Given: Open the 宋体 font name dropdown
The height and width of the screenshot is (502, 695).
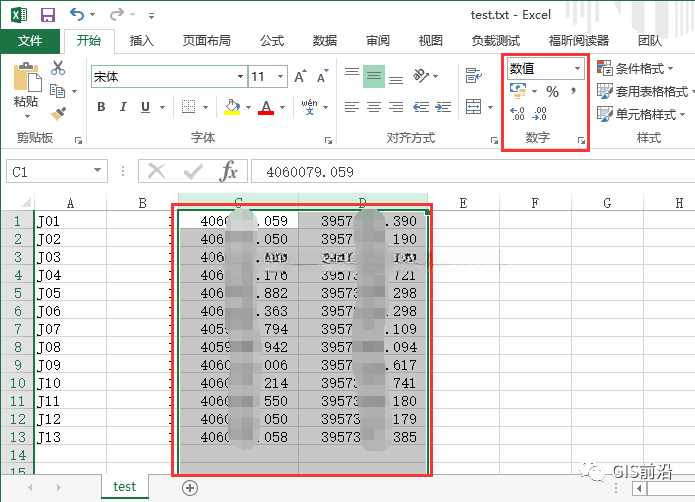Looking at the screenshot, I should pyautogui.click(x=240, y=77).
